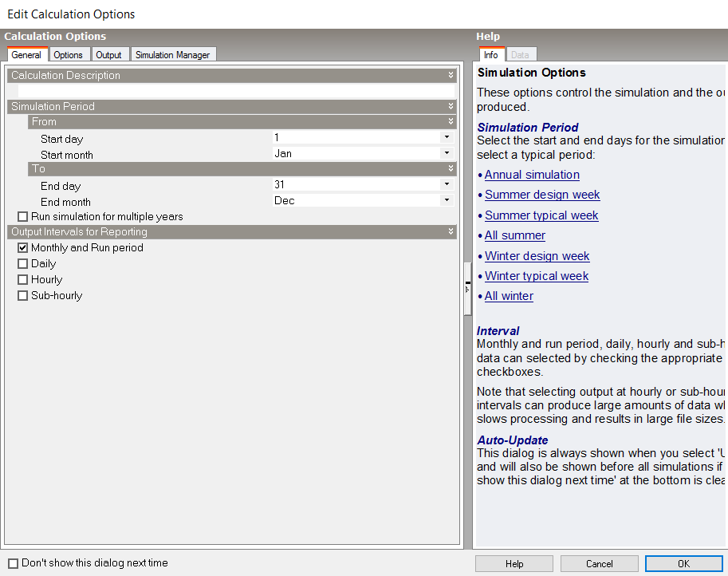Click the Cancel button

pos(599,564)
